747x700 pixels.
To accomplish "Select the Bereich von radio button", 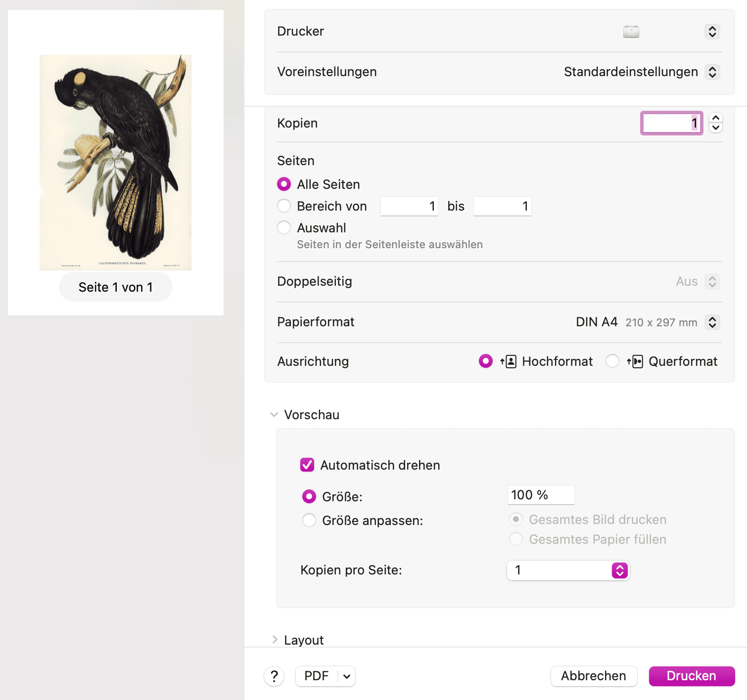I will coord(284,206).
